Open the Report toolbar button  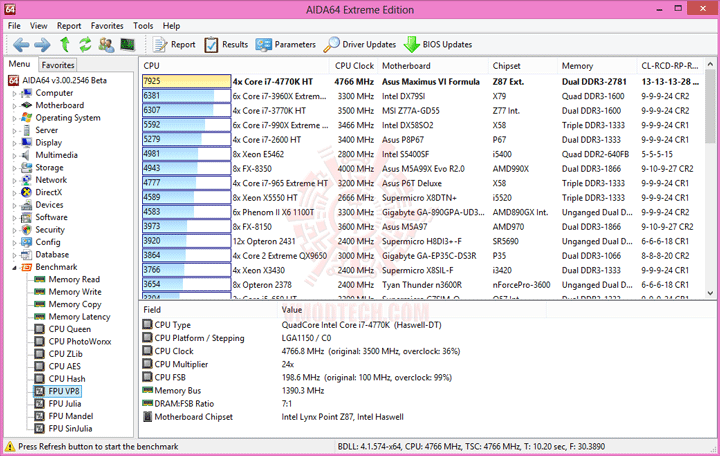tap(174, 45)
